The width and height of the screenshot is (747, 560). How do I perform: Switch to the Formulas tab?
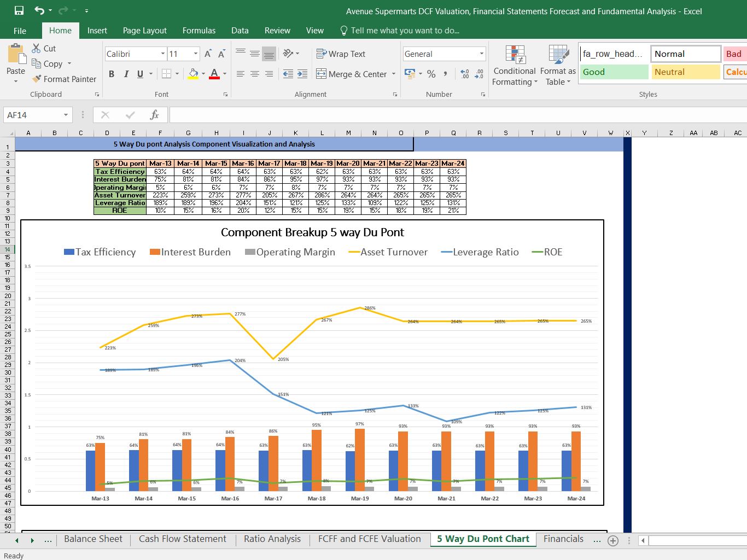pyautogui.click(x=199, y=31)
